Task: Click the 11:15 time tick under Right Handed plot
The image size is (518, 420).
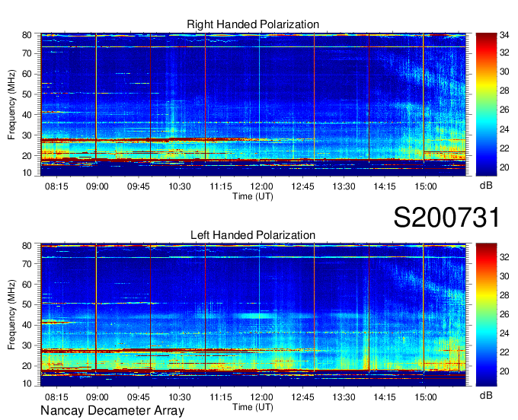Action: point(221,186)
